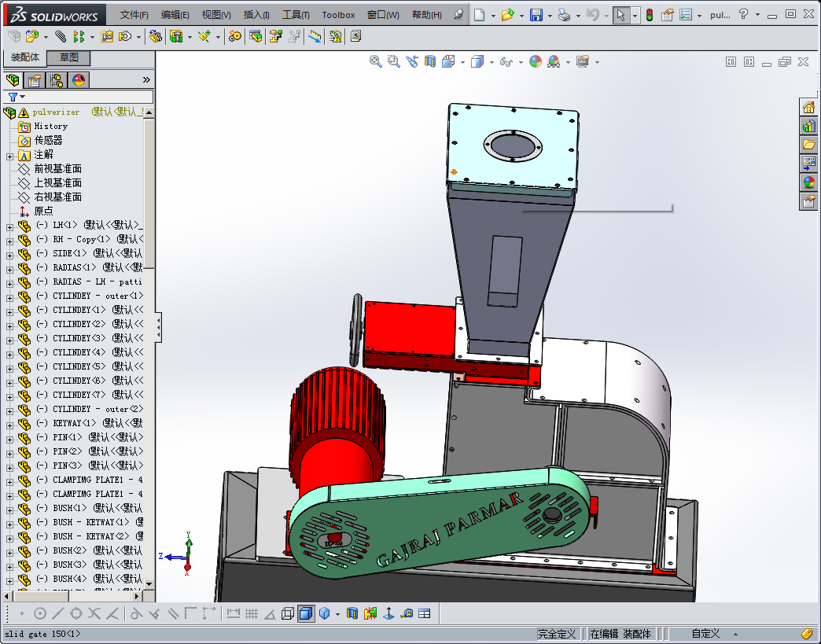Screen dimensions: 821x644
Task: Expand the LH<1> component node
Action: (x=9, y=227)
